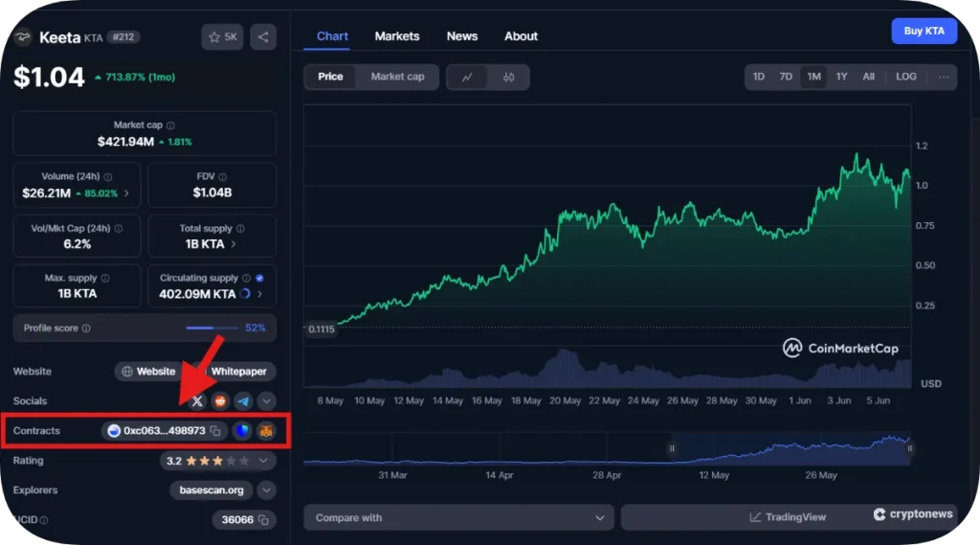The width and height of the screenshot is (980, 545).
Task: Click the TradingView button
Action: [789, 517]
